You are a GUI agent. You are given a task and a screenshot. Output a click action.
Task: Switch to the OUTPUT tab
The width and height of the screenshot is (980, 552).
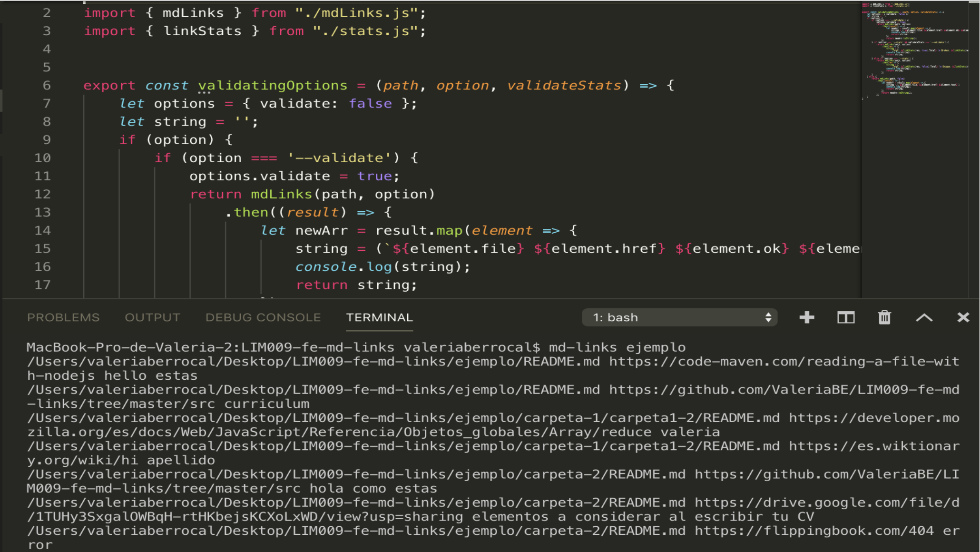click(x=152, y=317)
